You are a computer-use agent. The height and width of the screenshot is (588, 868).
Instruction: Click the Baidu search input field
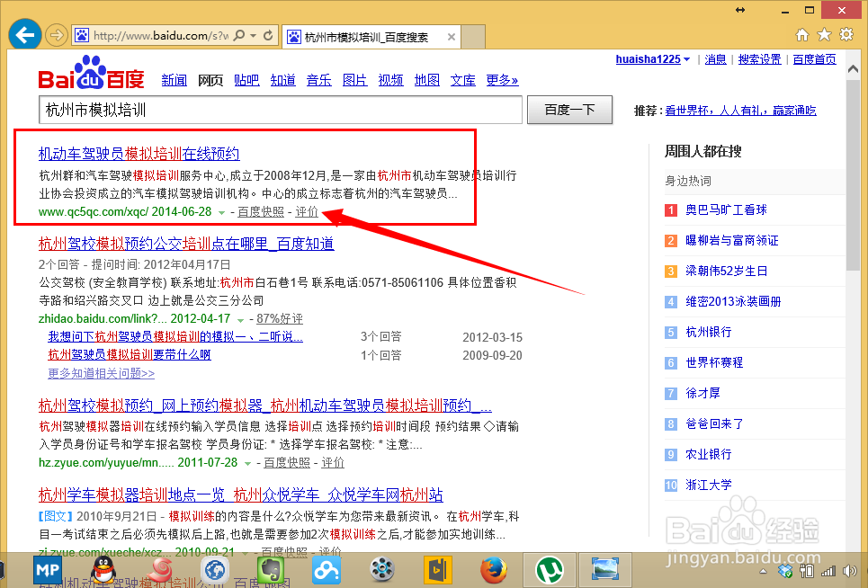tap(280, 110)
